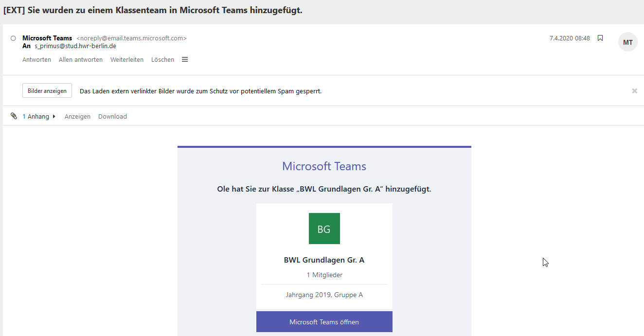
Task: Open the MT sender avatar
Action: [627, 42]
